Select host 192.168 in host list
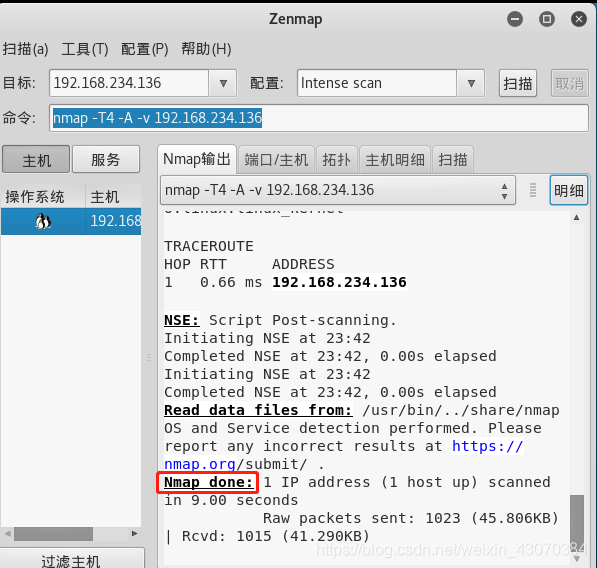Image resolution: width=597 pixels, height=568 pixels. (116, 221)
